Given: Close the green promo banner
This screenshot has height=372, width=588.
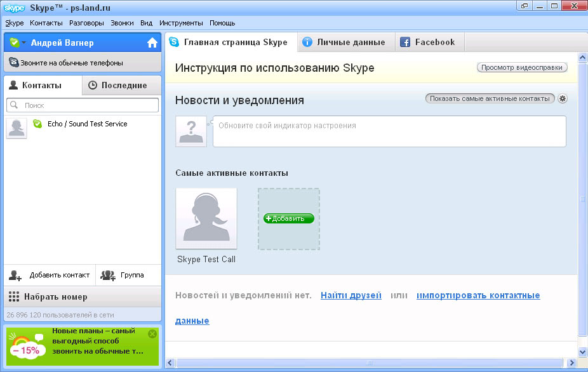Looking at the screenshot, I should point(152,334).
